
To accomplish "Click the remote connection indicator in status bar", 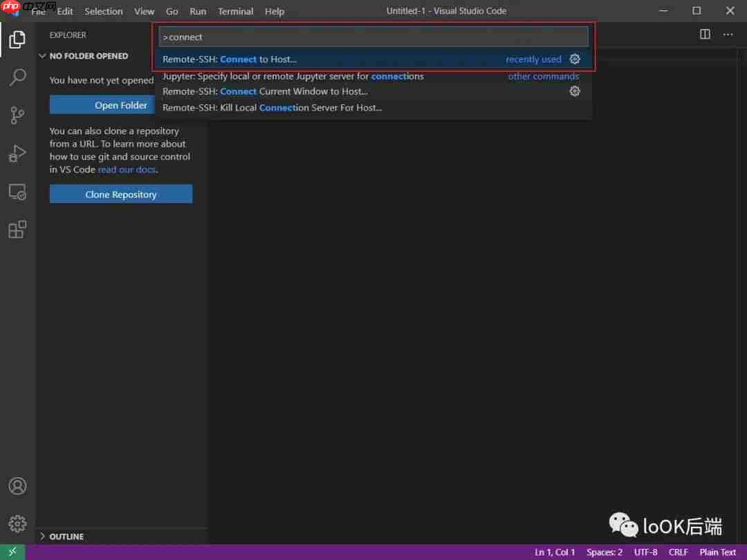I will [12, 552].
